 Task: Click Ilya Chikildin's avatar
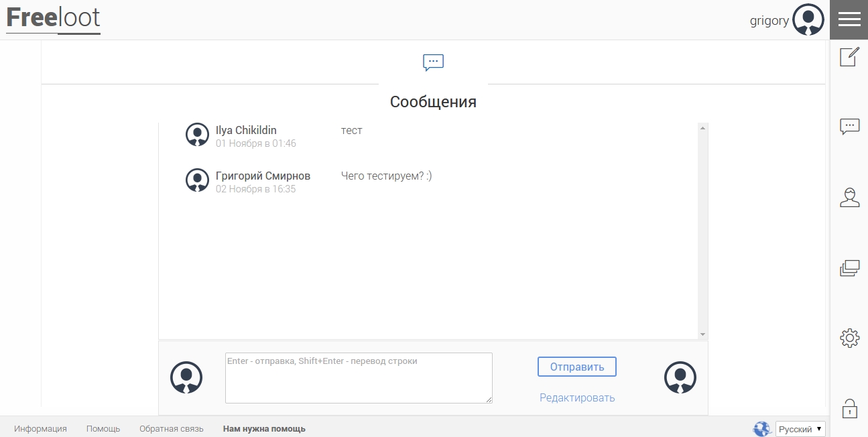197,134
